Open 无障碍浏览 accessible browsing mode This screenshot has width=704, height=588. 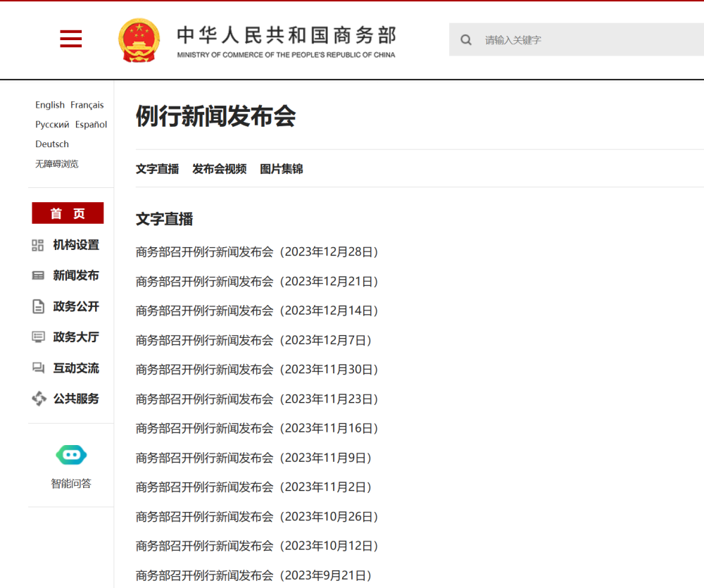click(57, 163)
